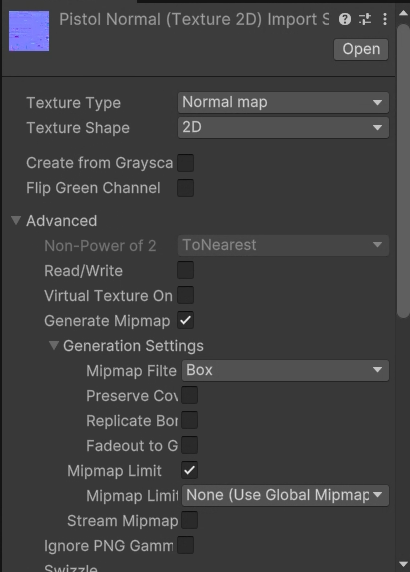Enable Virtual Texture Only checkbox
This screenshot has width=410, height=572.
pyautogui.click(x=186, y=295)
